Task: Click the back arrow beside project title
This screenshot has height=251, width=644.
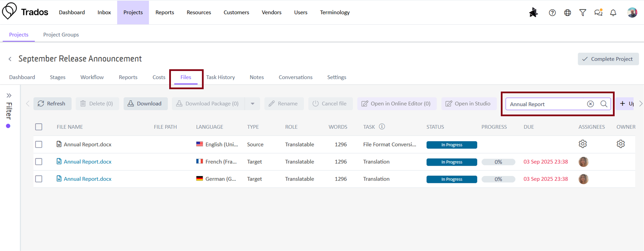Action: [10, 59]
